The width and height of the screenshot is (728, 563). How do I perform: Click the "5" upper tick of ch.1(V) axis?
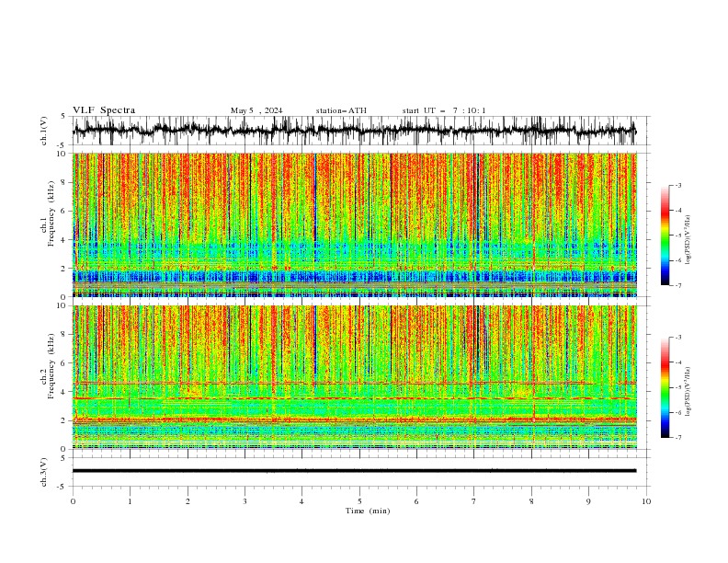click(63, 116)
